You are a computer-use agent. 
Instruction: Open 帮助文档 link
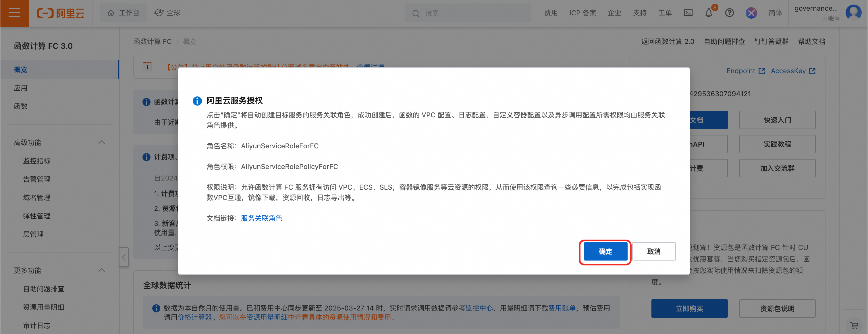click(x=811, y=41)
